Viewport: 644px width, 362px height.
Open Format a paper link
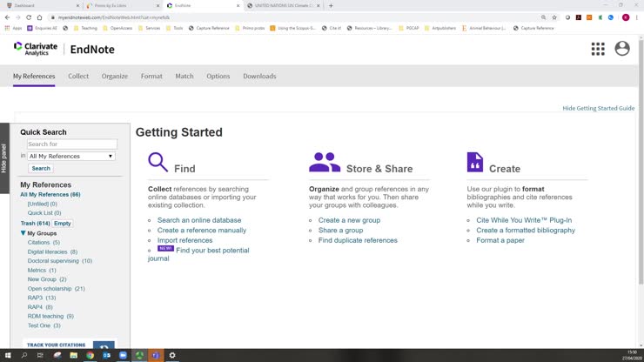pyautogui.click(x=500, y=240)
